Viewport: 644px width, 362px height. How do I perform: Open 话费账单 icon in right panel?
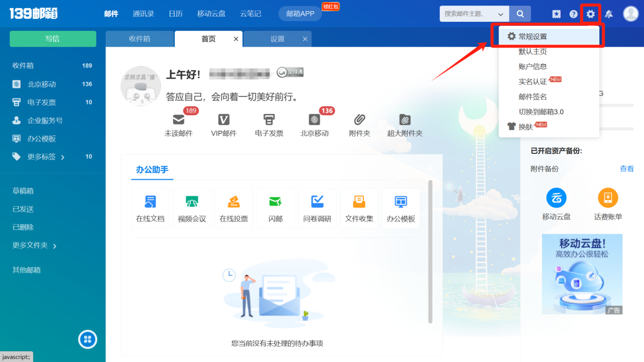click(x=607, y=198)
